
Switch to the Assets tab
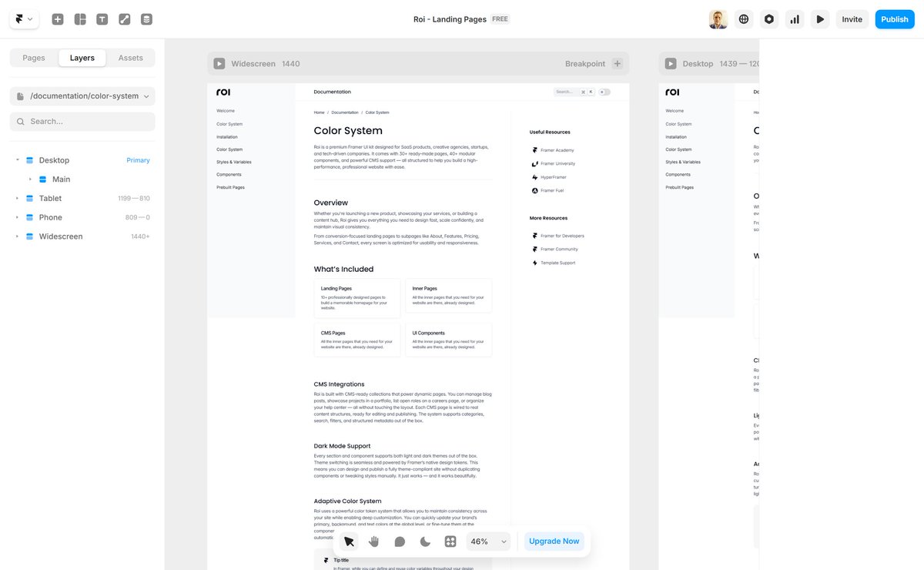(130, 58)
